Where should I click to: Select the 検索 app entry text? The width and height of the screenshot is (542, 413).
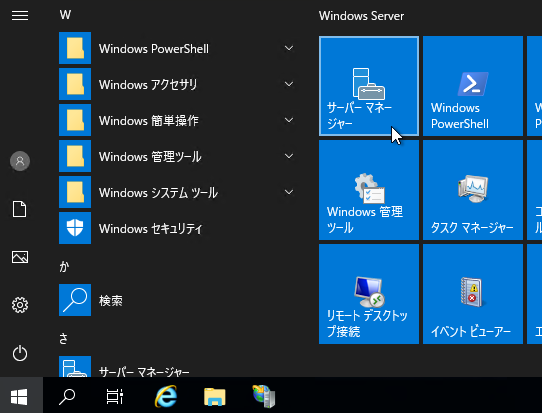coord(111,301)
